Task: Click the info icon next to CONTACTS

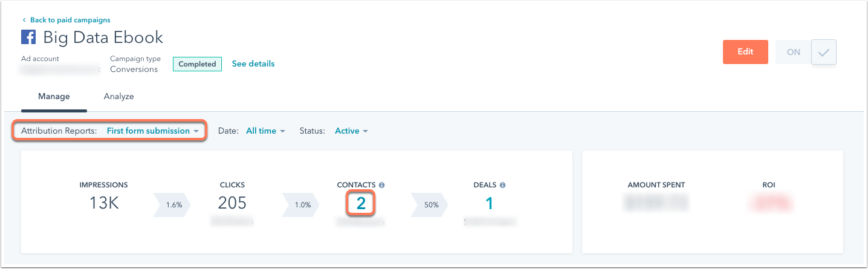Action: tap(382, 185)
